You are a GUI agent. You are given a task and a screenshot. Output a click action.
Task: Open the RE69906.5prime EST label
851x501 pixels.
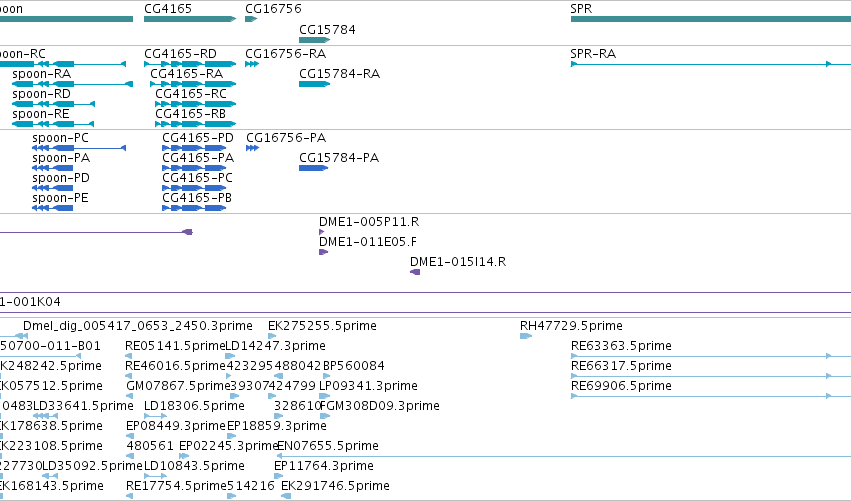coord(621,386)
